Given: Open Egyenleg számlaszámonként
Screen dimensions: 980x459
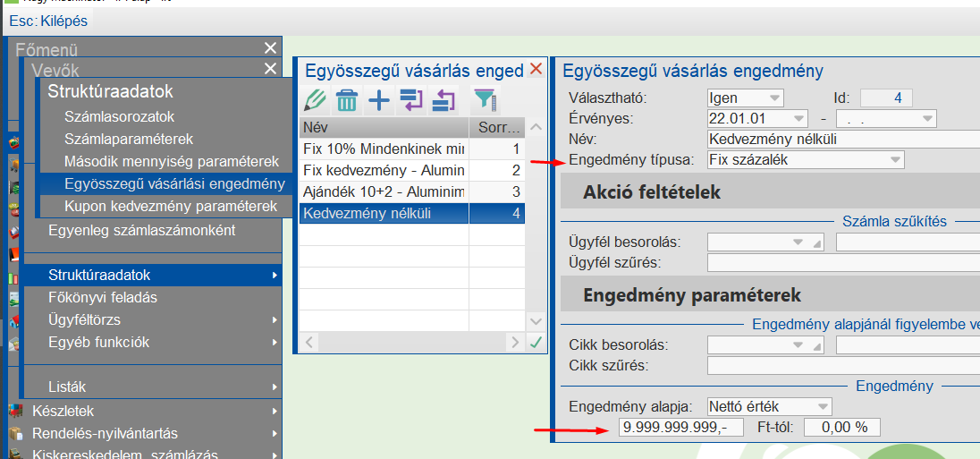Looking at the screenshot, I should [x=142, y=230].
